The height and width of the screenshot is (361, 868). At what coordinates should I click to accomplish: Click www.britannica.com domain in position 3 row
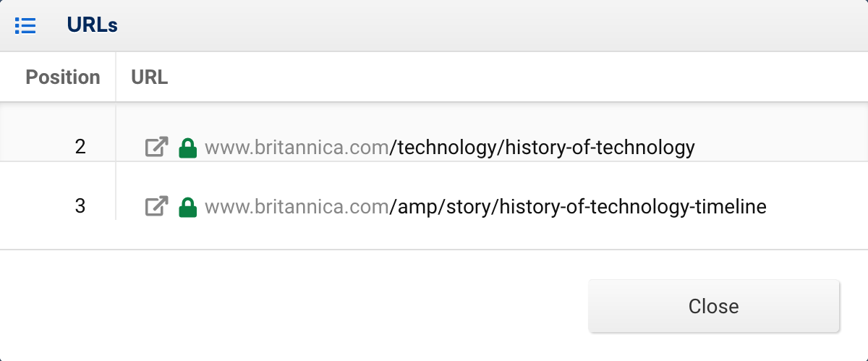(297, 207)
